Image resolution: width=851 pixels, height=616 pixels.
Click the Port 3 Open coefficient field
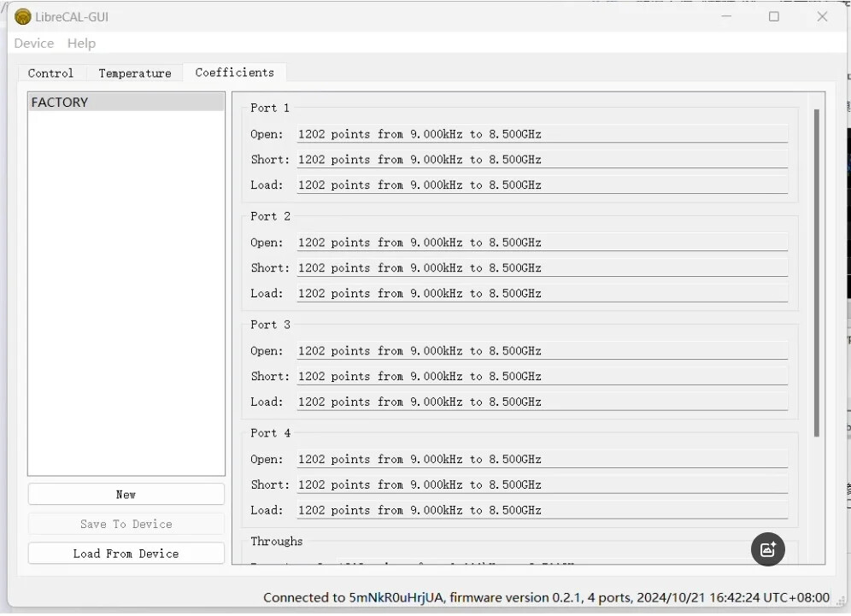tap(542, 350)
